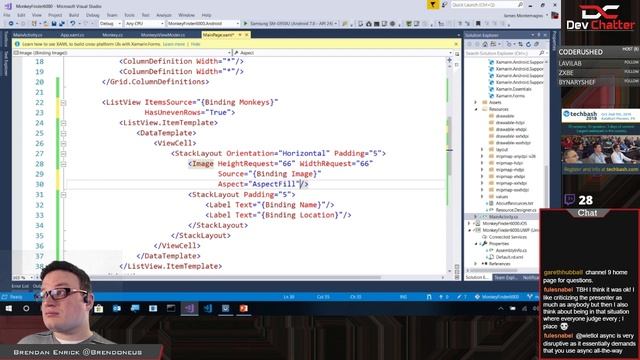The image size is (640, 360).
Task: Select Resource.Designer.cs in Solution Explorer
Action: point(516,210)
